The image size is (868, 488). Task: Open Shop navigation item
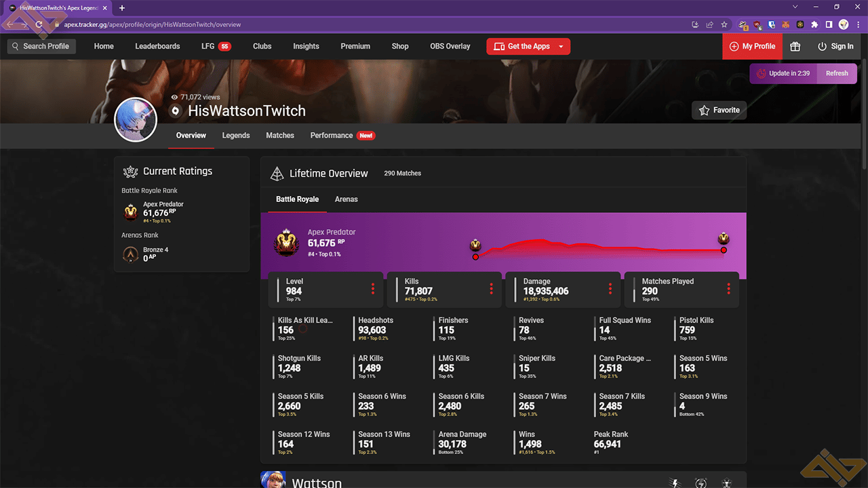(x=400, y=46)
